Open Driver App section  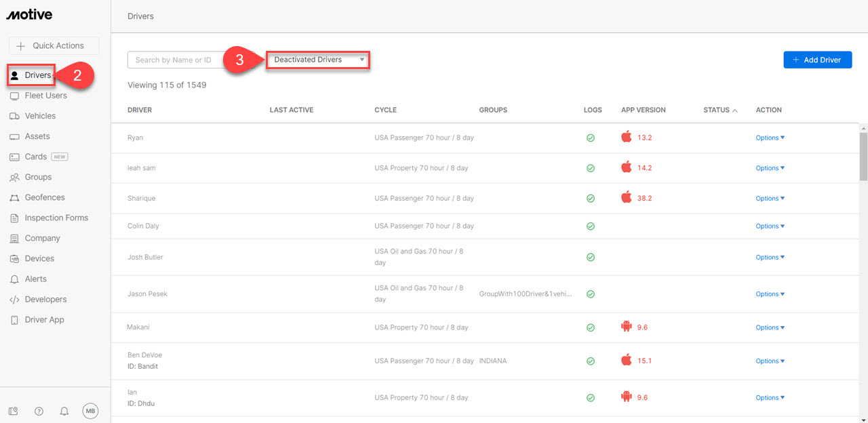tap(44, 319)
